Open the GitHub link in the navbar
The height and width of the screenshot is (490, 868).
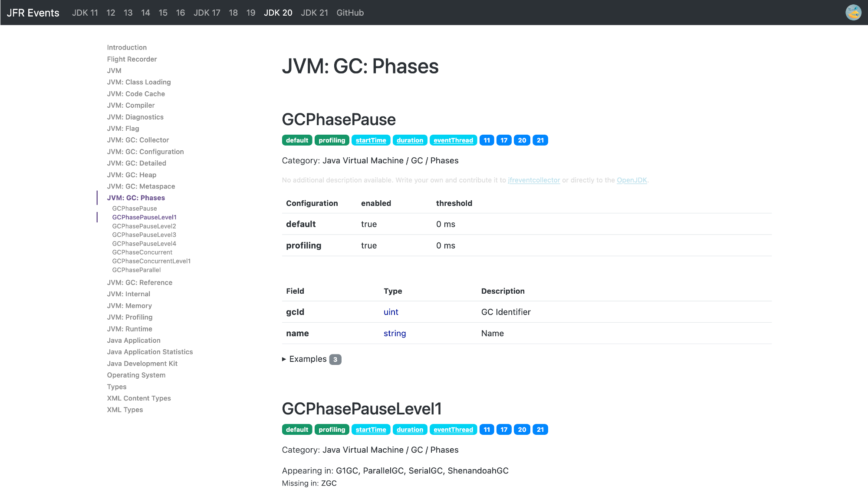coord(350,13)
